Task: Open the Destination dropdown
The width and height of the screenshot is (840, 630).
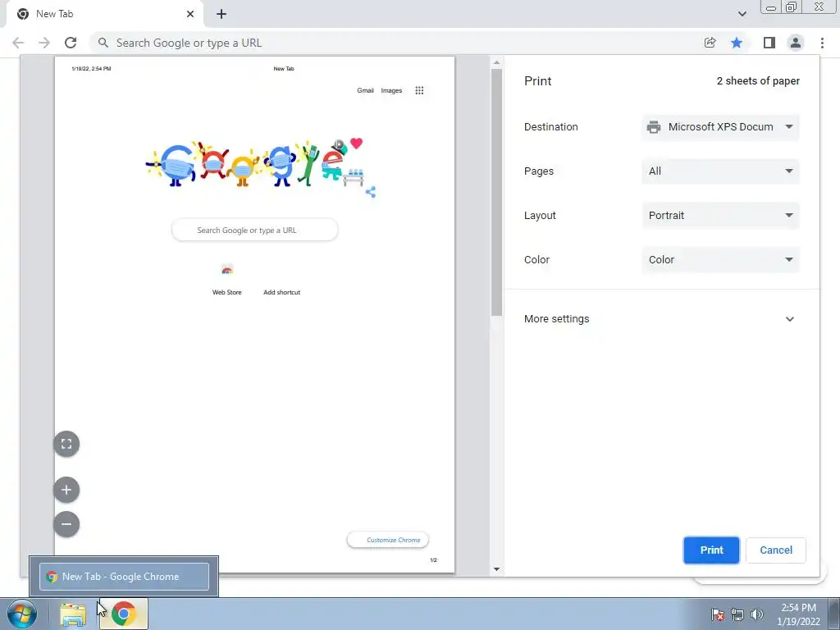Action: click(720, 127)
